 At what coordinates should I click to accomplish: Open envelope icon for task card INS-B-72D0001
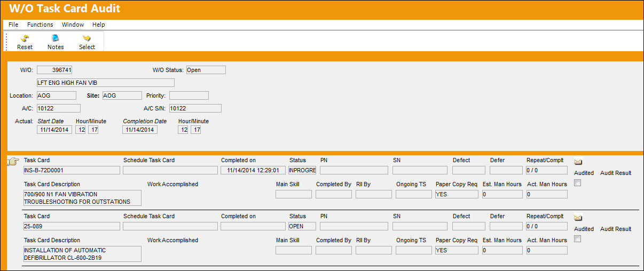578,162
